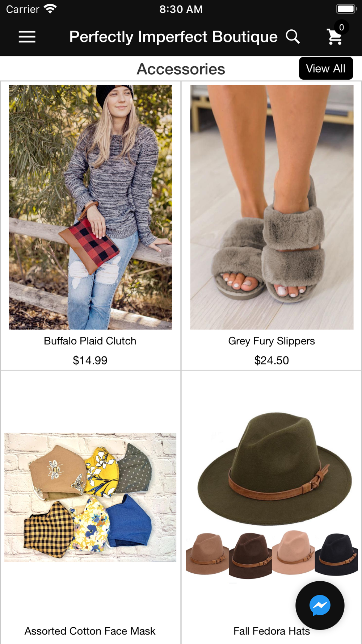Open the hamburger navigation menu

27,37
